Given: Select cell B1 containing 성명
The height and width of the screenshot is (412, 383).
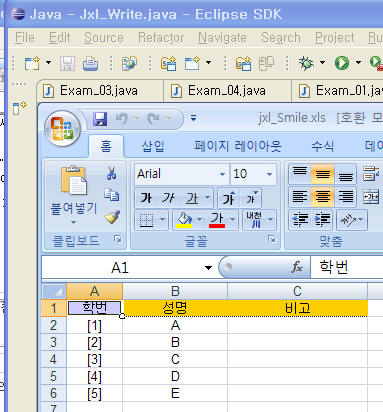Looking at the screenshot, I should click(175, 308).
